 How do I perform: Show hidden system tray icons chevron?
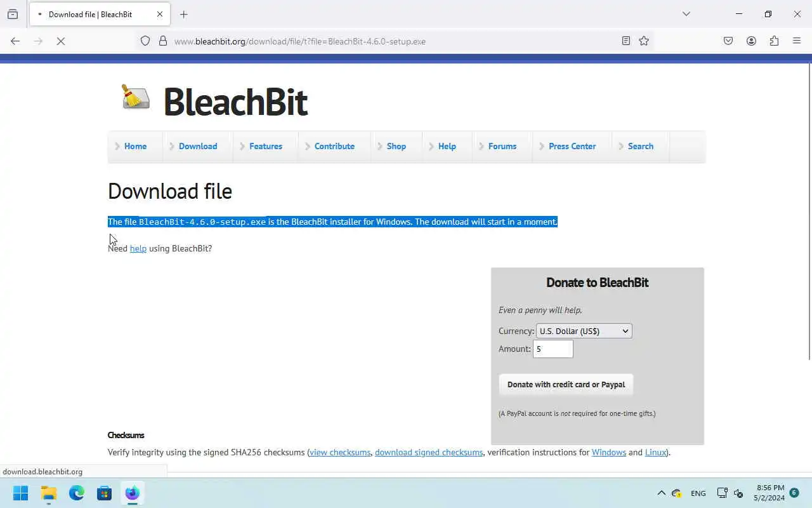(661, 493)
